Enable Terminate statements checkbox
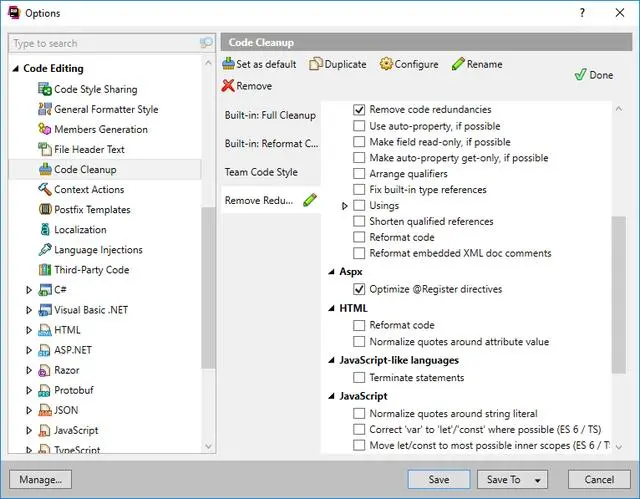The height and width of the screenshot is (499, 640). pos(359,377)
